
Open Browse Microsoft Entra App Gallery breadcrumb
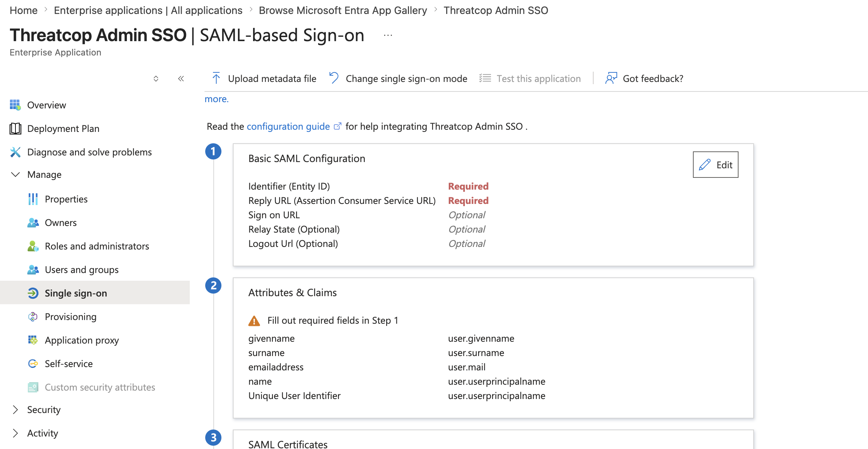[343, 10]
